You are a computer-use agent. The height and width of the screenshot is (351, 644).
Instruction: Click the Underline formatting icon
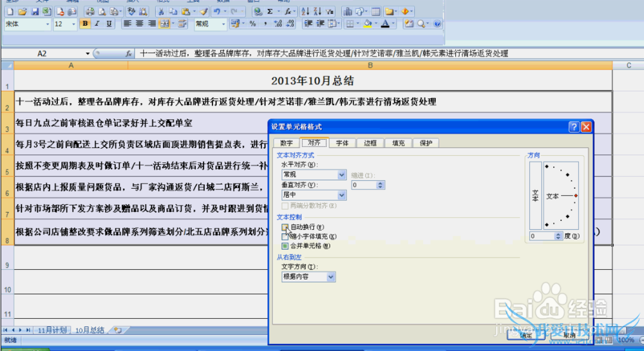click(x=109, y=24)
